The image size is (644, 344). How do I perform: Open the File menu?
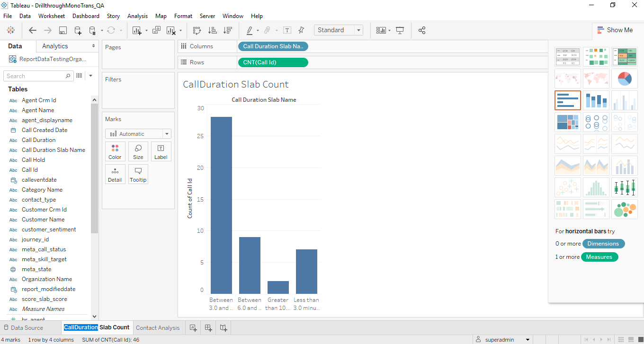8,16
